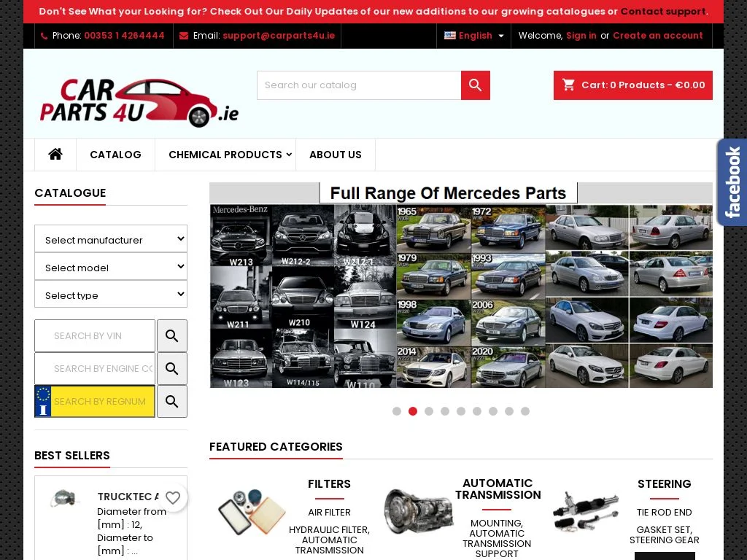Submit the VIN search magnifier

pos(172,335)
